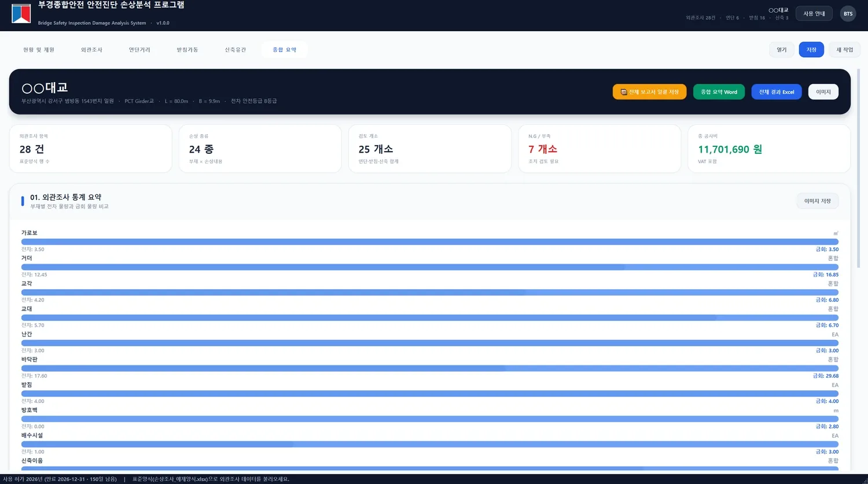Image resolution: width=868 pixels, height=484 pixels.
Task: Click the 받침 row label
Action: pyautogui.click(x=27, y=385)
